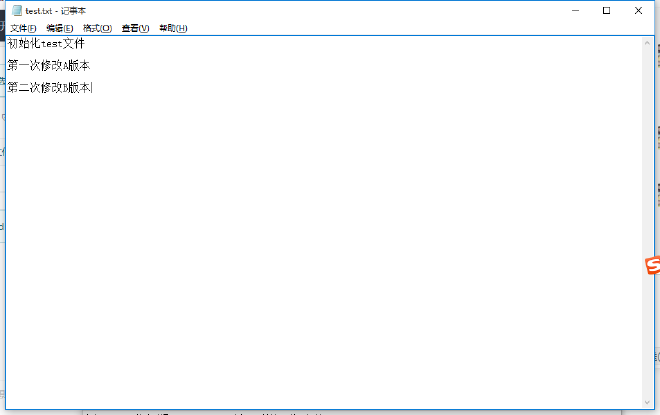Screen dimensions: 660x415
Task: Click the scrollbar up arrow
Action: click(648, 42)
